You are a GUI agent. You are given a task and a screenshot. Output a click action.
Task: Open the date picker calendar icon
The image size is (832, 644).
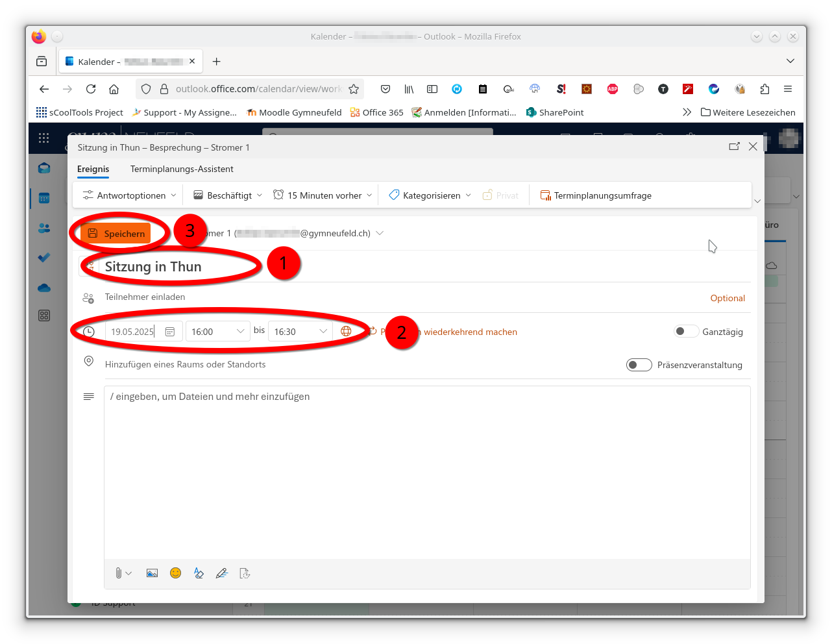click(170, 332)
